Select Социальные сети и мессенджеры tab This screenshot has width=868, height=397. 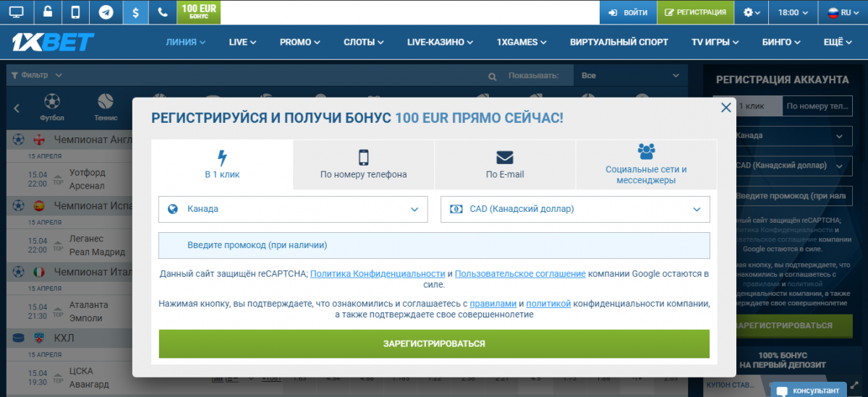[x=646, y=164]
